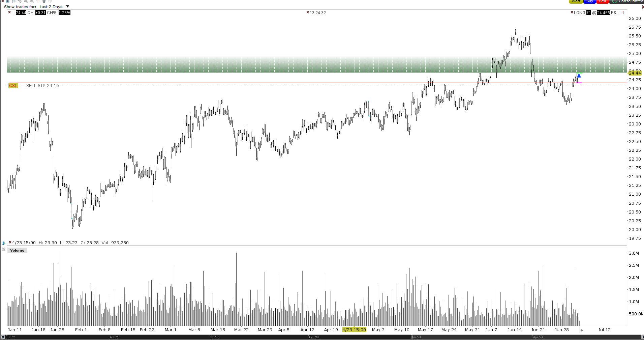Click the Volume indicator label
Viewport: 644px width, 340px height.
coord(17,250)
